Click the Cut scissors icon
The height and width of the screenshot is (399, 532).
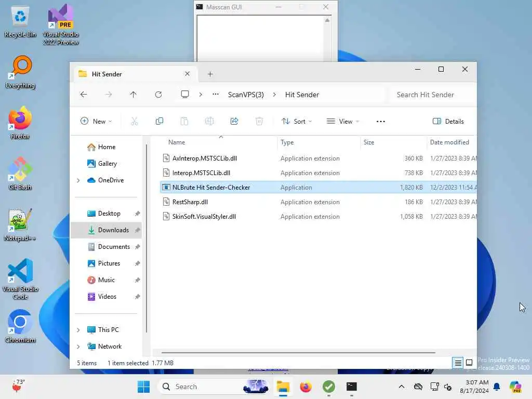[x=135, y=121]
